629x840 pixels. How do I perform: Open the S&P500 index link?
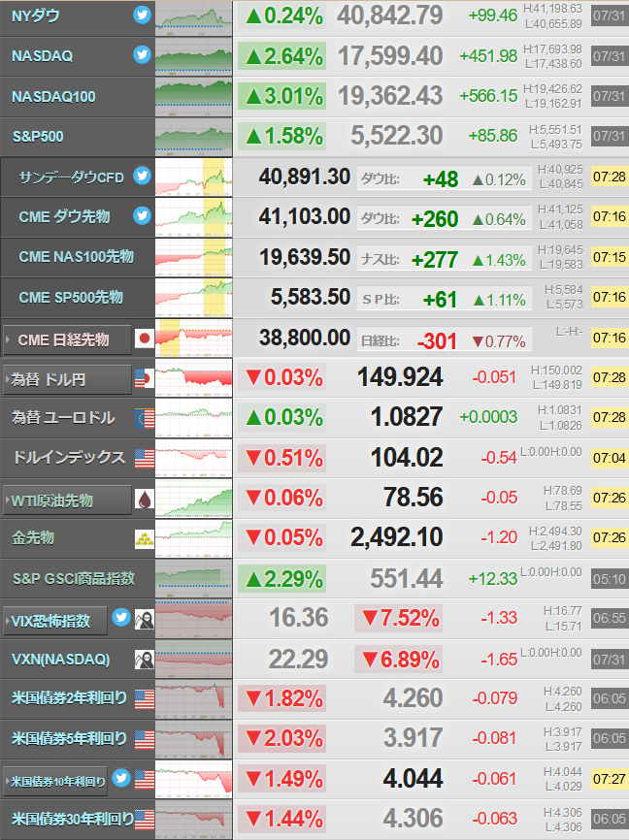tap(38, 137)
